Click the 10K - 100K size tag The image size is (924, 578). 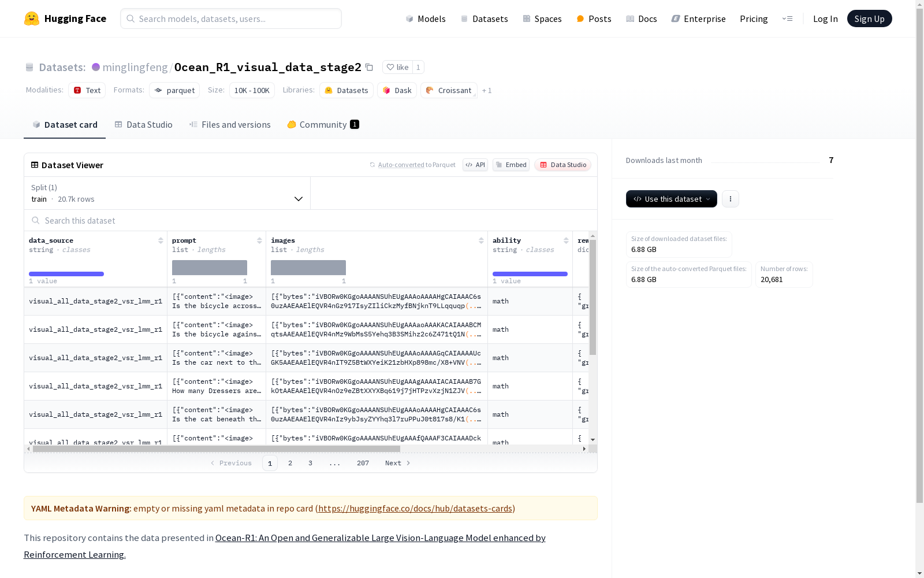coord(252,90)
